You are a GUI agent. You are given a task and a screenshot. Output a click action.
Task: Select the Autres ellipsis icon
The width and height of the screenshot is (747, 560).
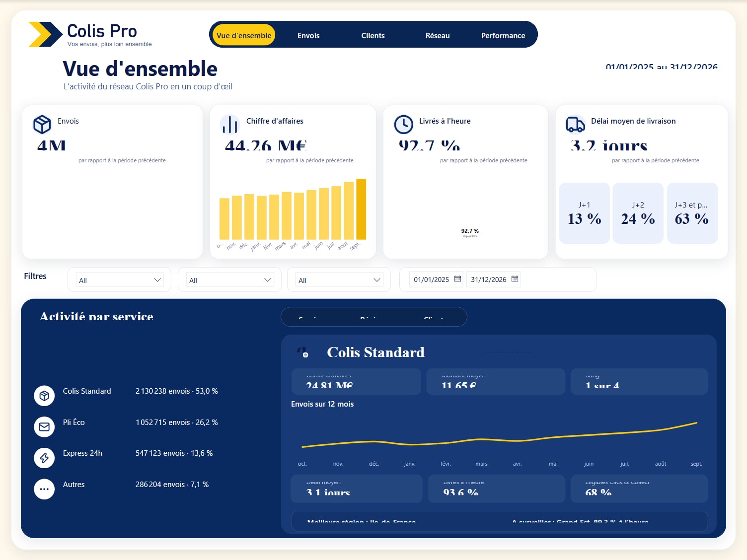pos(44,489)
